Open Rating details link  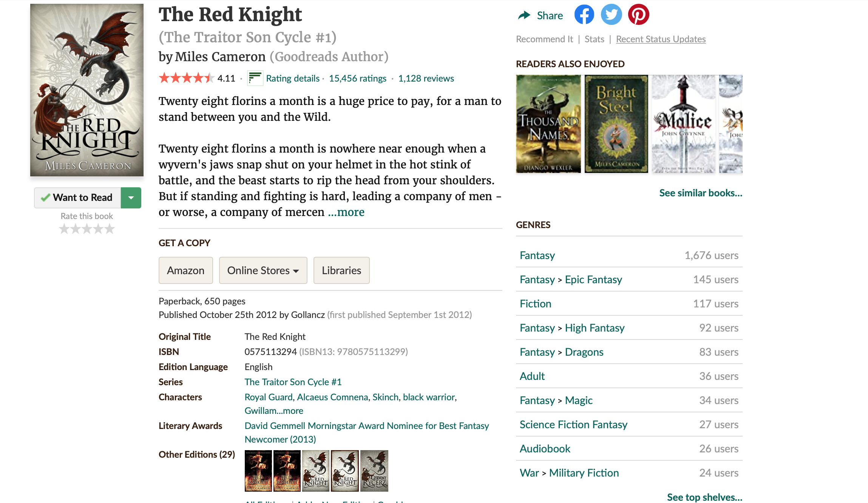point(293,79)
